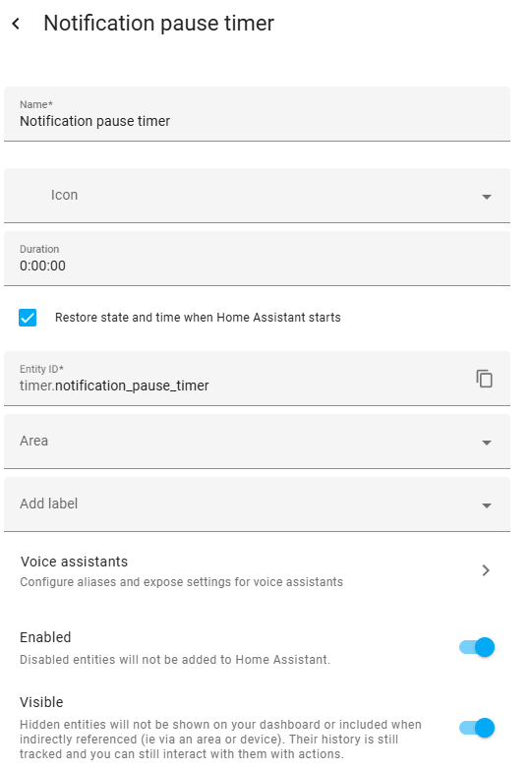
Task: Click the Icon dropdown arrow
Action: click(486, 197)
